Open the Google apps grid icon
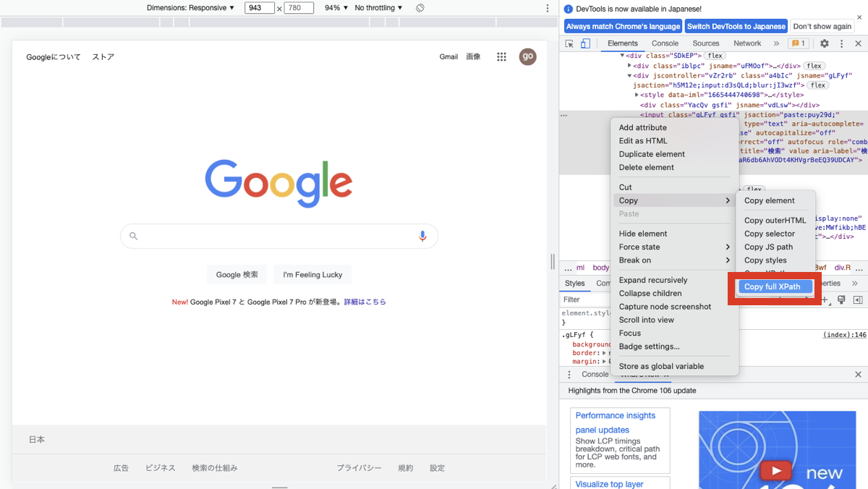The image size is (868, 489). click(x=501, y=56)
